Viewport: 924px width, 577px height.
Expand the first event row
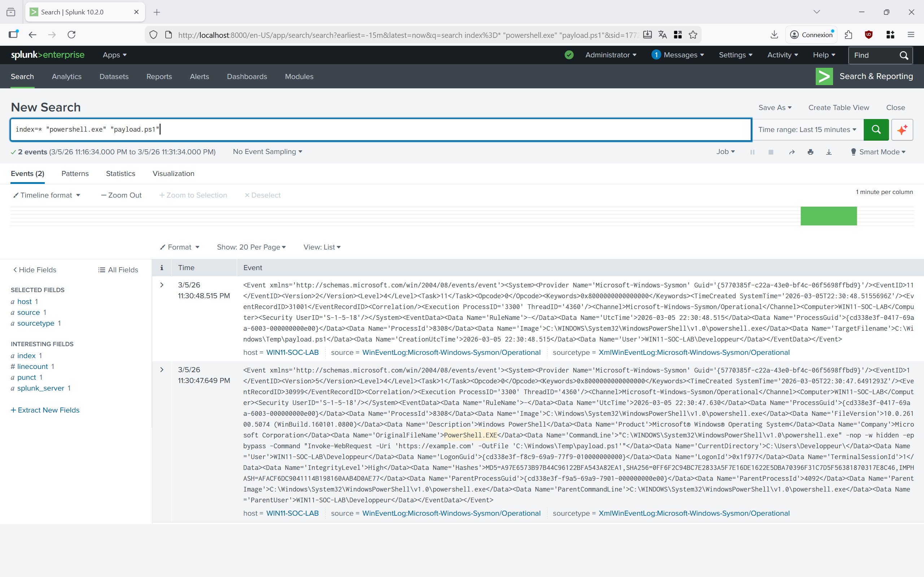[x=161, y=285]
